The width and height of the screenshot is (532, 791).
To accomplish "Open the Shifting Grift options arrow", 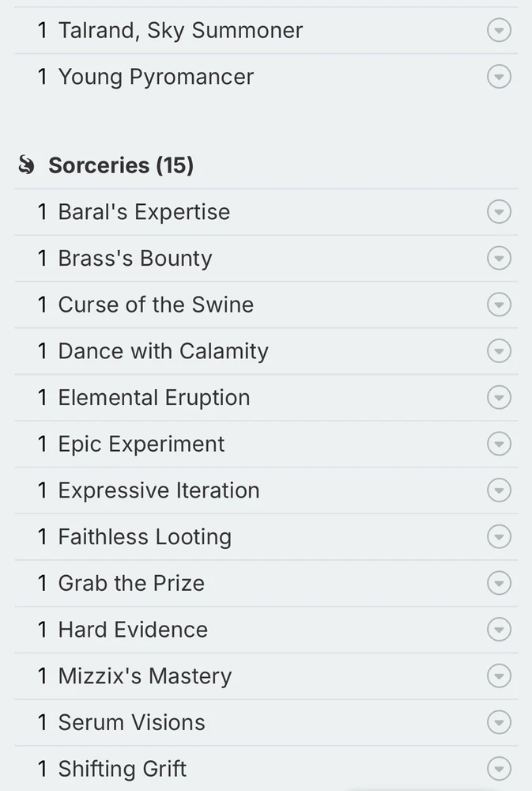I will pyautogui.click(x=499, y=769).
